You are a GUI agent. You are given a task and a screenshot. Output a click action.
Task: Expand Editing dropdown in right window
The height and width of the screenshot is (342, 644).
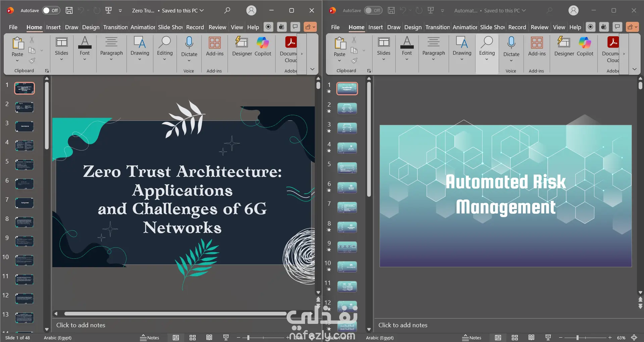point(487,59)
